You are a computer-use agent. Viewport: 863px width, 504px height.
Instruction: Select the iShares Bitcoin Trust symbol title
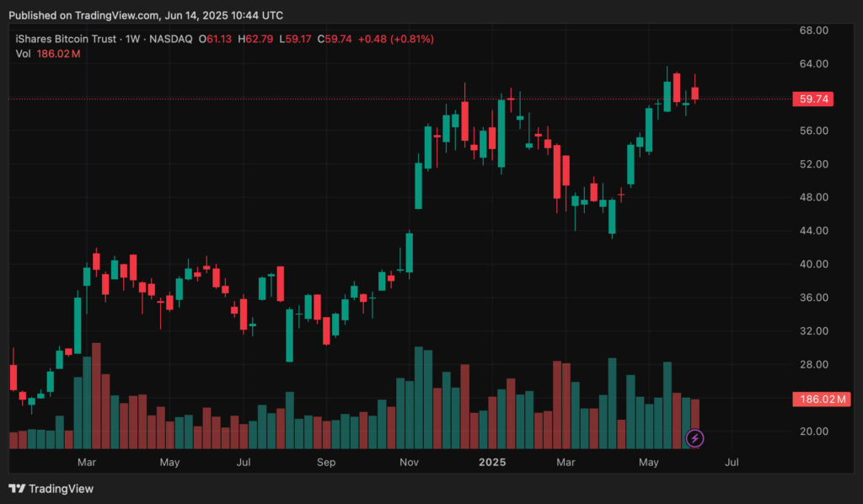click(66, 39)
